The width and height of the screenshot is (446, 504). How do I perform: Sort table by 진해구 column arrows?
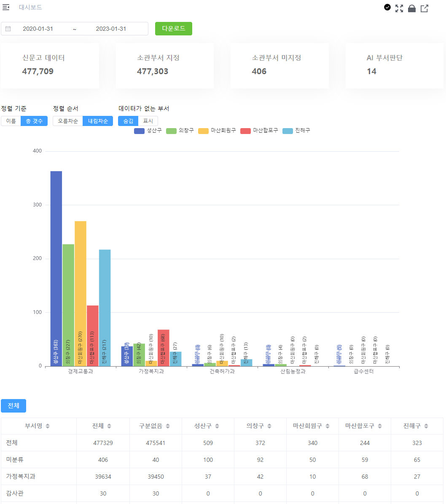click(426, 426)
